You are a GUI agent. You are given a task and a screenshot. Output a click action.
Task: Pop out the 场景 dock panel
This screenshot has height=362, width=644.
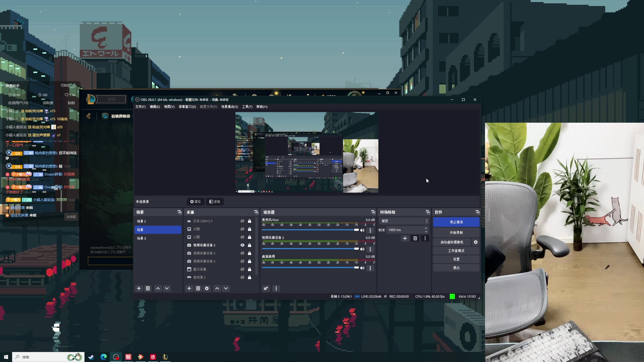tap(179, 212)
